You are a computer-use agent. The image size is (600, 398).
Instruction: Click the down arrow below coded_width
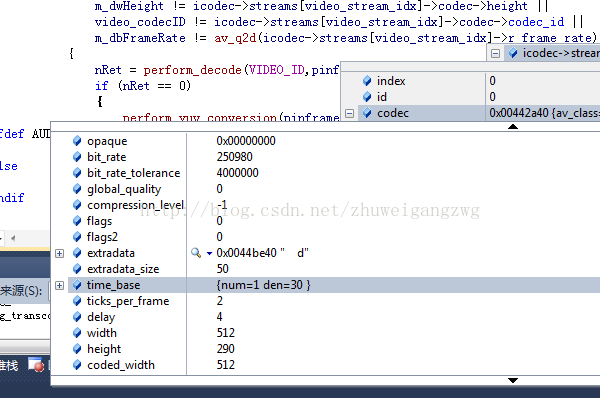point(513,380)
